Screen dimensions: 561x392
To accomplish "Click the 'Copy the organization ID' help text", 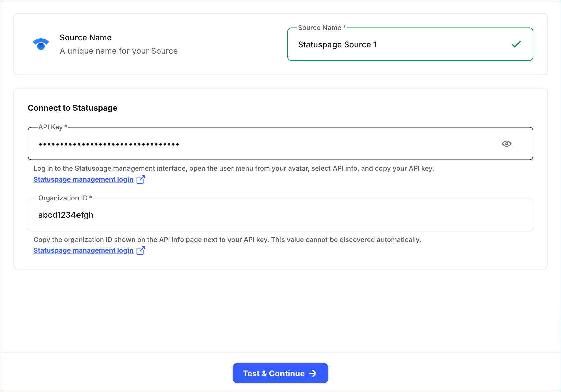I will point(227,240).
